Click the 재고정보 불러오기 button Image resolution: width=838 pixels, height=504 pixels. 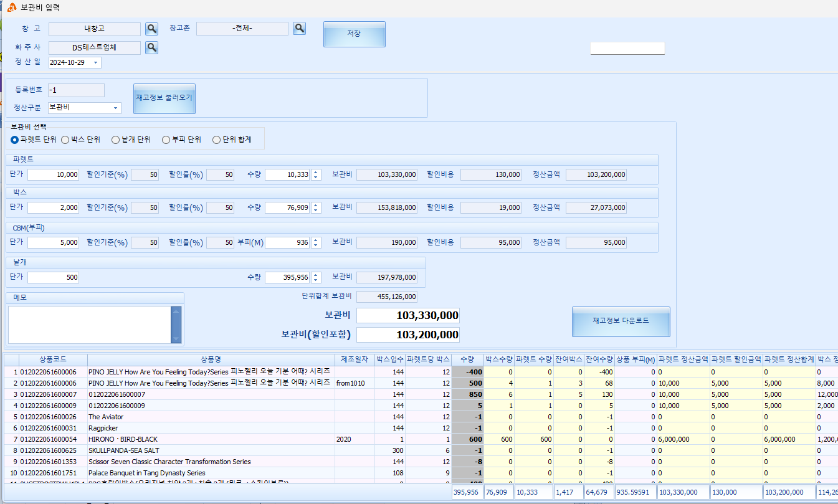(164, 98)
